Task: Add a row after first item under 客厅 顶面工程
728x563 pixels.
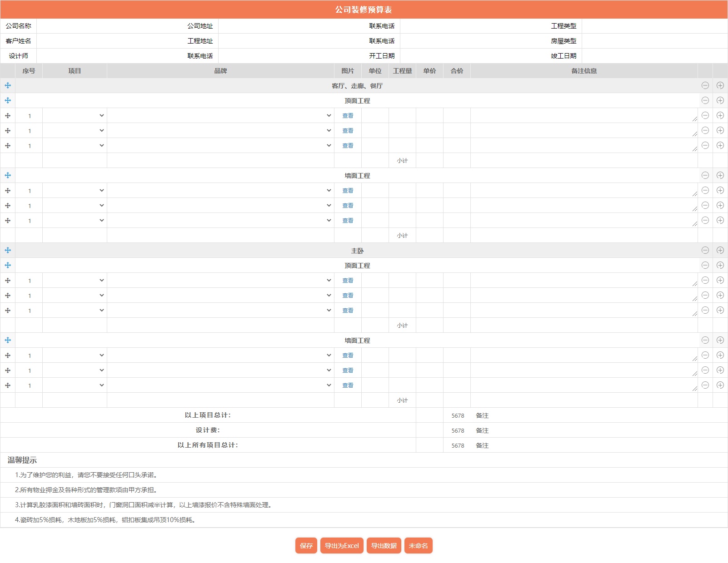Action: pyautogui.click(x=720, y=115)
